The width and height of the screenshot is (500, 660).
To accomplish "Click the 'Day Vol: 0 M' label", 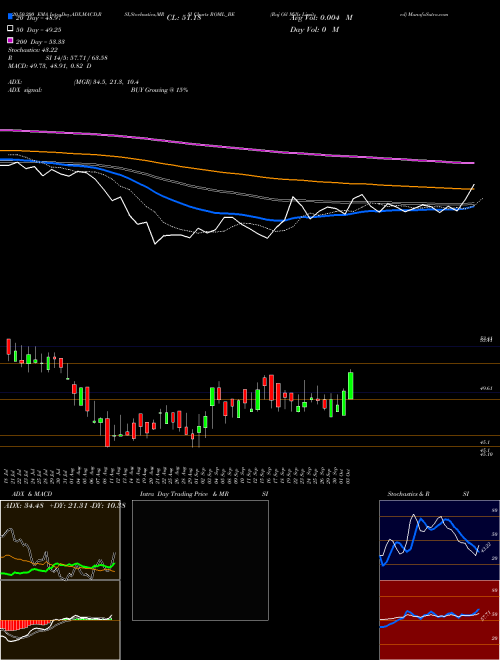I will pyautogui.click(x=314, y=29).
